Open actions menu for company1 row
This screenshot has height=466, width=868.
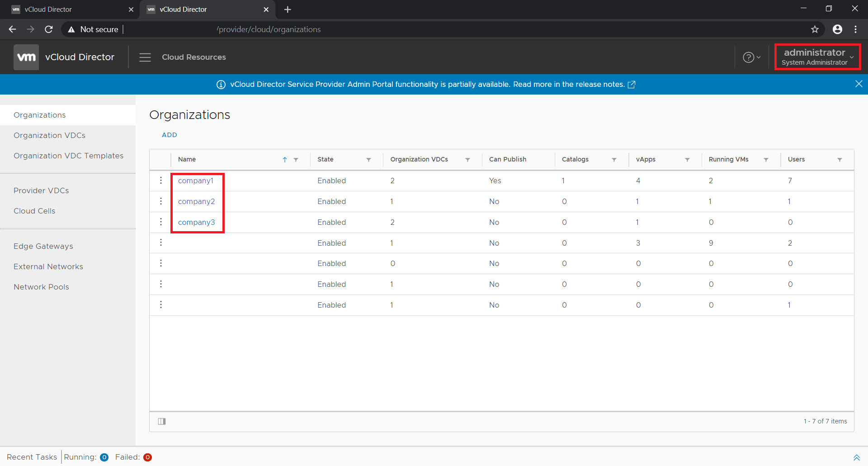point(161,181)
